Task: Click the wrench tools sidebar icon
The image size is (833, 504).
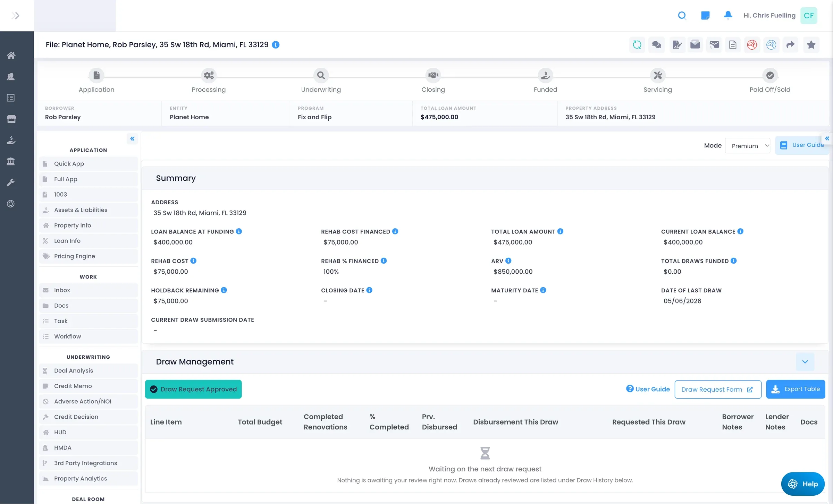Action: (x=11, y=182)
